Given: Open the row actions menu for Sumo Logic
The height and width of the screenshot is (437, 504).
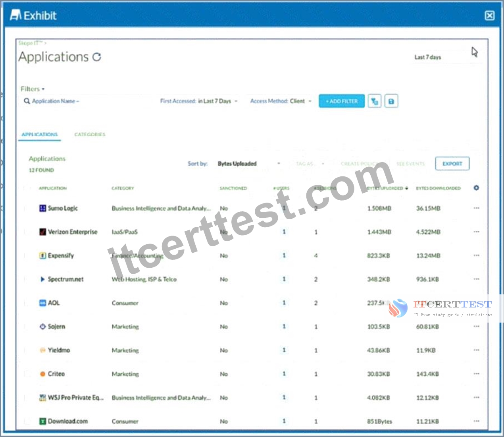Looking at the screenshot, I should [477, 208].
